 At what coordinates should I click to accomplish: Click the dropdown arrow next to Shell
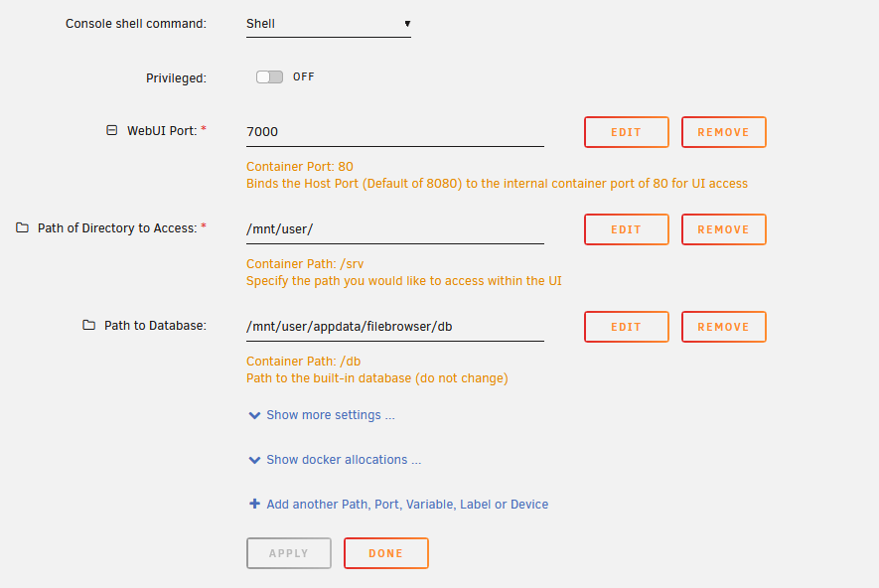[407, 24]
